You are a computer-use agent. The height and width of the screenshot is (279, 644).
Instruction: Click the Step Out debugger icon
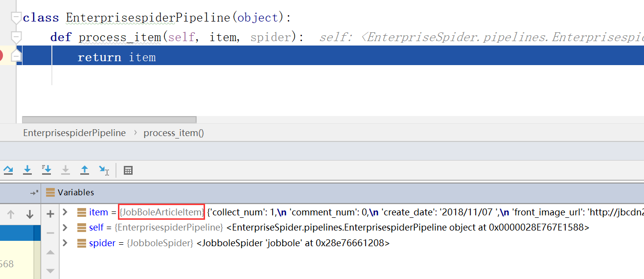tap(85, 170)
